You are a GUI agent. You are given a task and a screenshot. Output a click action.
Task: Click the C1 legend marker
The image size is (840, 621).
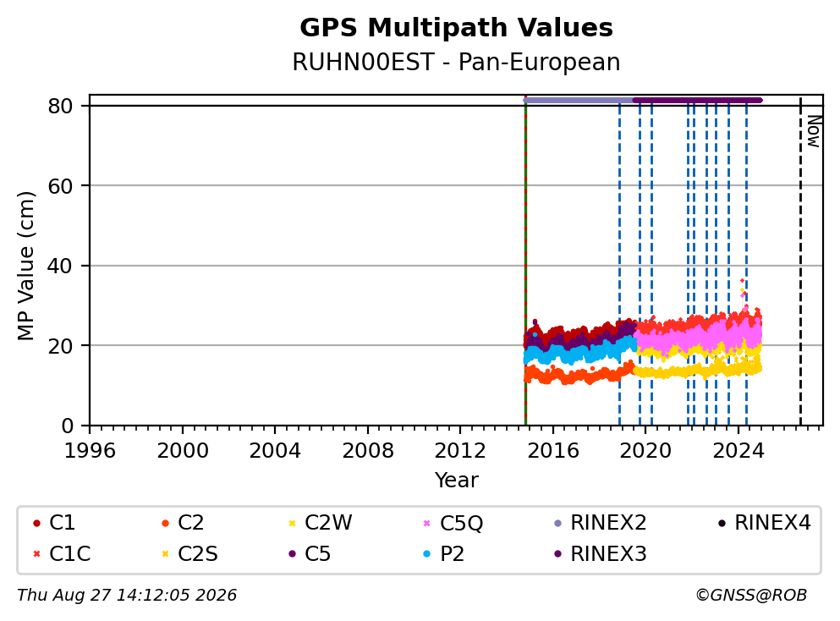(x=36, y=523)
